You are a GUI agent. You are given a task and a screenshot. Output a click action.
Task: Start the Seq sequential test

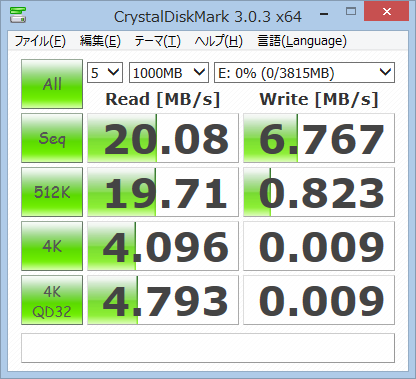52,138
